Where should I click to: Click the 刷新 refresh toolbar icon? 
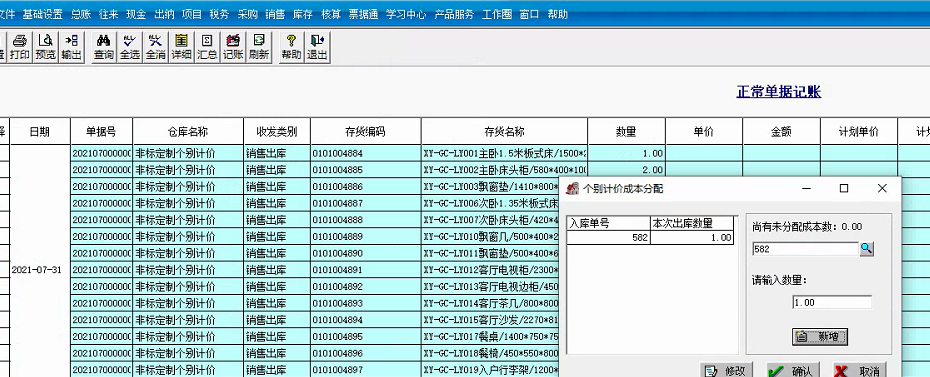coord(259,47)
